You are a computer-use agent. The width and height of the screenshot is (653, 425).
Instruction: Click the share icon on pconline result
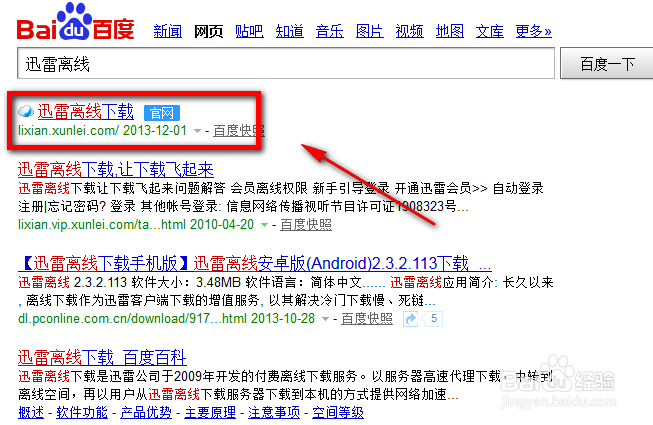(411, 319)
